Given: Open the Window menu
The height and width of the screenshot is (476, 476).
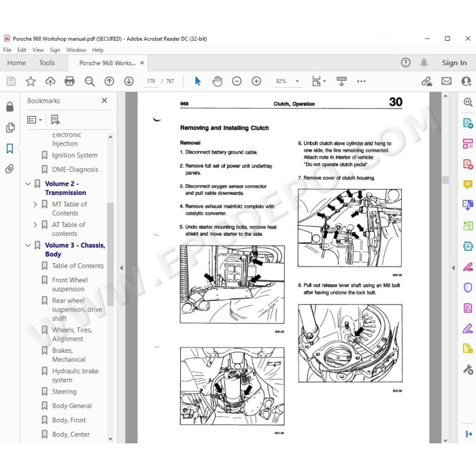Looking at the screenshot, I should tap(76, 50).
